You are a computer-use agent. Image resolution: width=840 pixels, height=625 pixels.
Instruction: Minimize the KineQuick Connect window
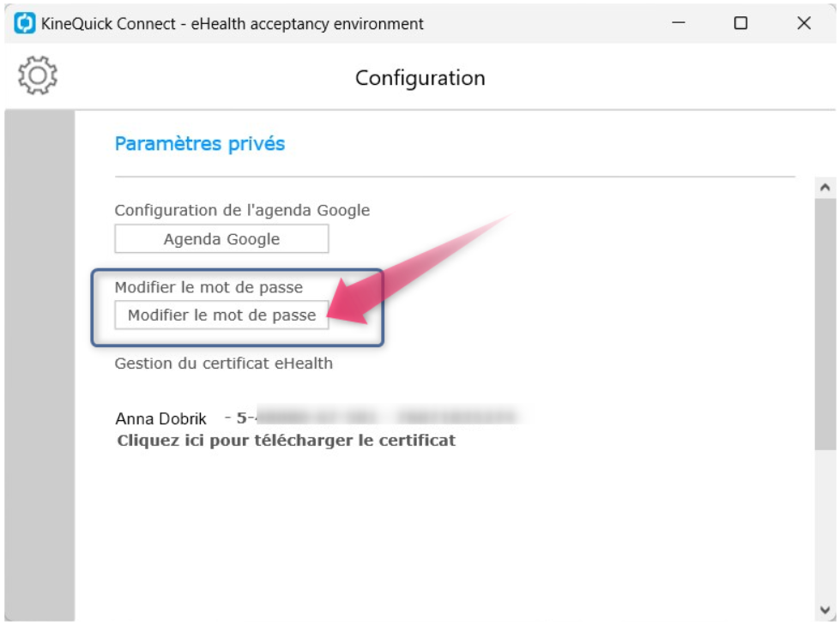click(679, 23)
